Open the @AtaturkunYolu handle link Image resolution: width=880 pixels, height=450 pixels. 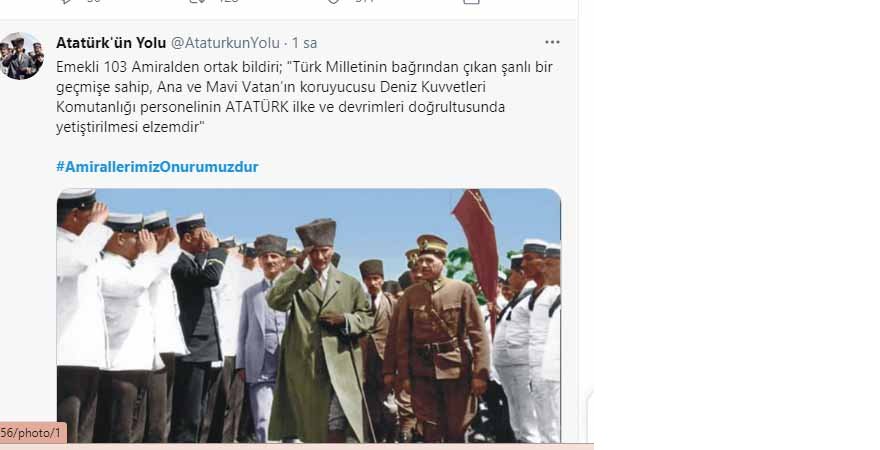225,43
